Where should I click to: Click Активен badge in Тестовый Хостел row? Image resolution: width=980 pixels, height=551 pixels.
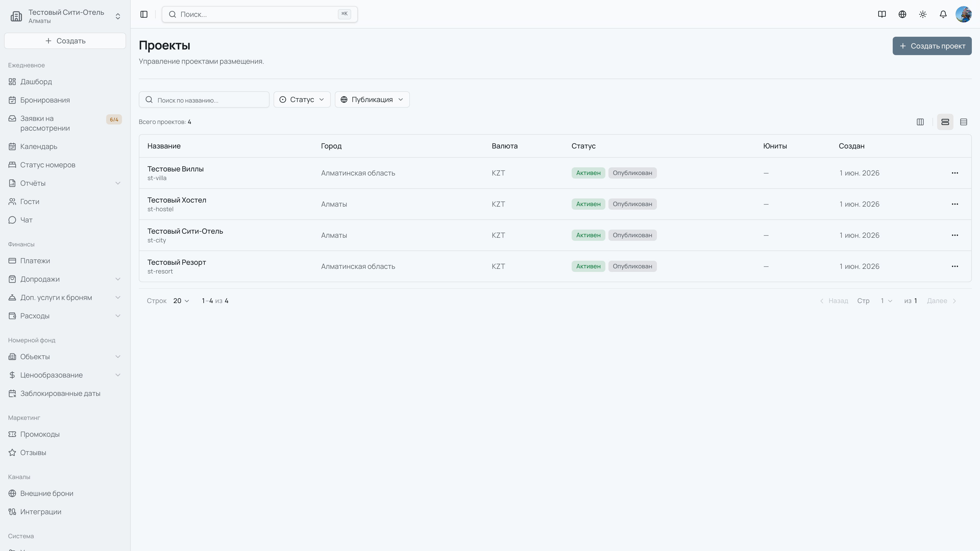point(588,204)
